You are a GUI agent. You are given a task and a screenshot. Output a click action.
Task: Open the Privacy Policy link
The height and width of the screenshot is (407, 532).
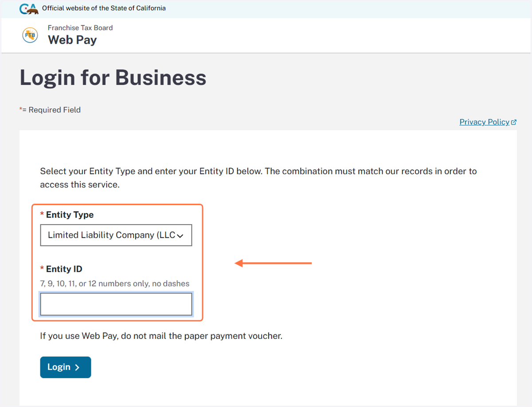coord(484,122)
